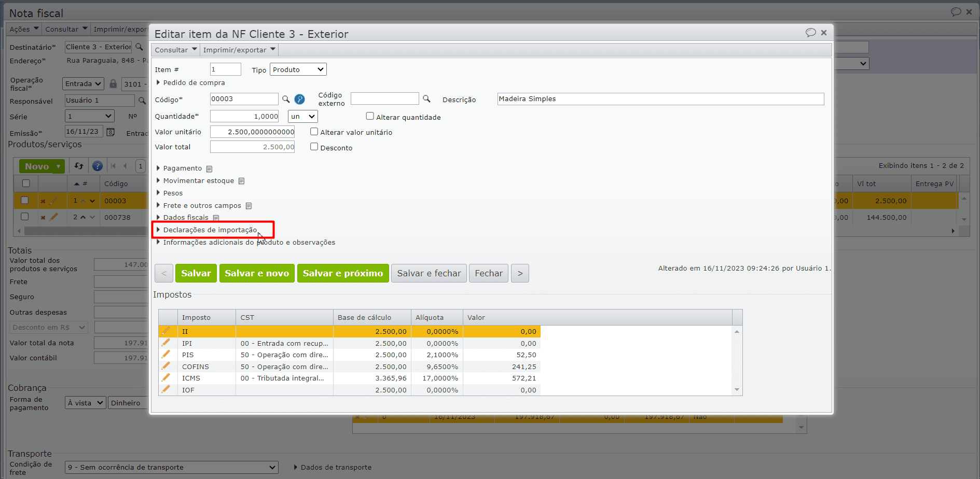
Task: Click the pencil edit icon for PIS row
Action: pos(166,355)
